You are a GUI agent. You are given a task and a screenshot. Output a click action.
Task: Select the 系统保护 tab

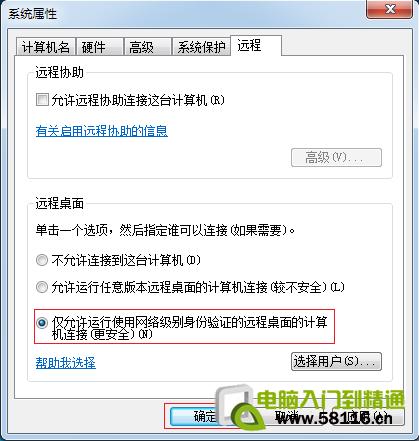coord(201,47)
